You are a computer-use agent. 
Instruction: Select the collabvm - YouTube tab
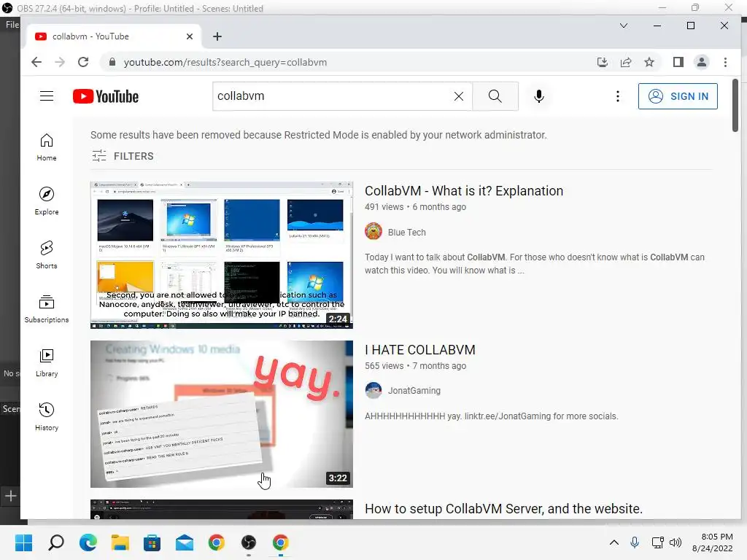tap(113, 36)
